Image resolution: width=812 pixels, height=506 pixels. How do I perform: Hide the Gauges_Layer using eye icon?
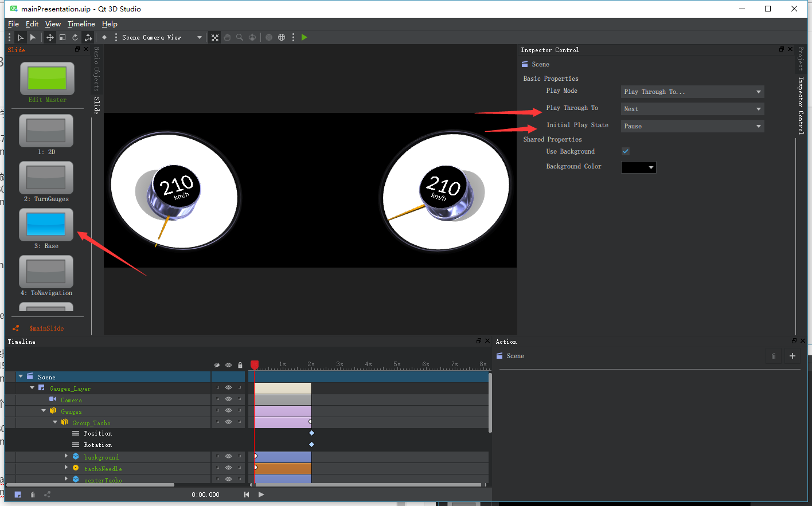(228, 388)
